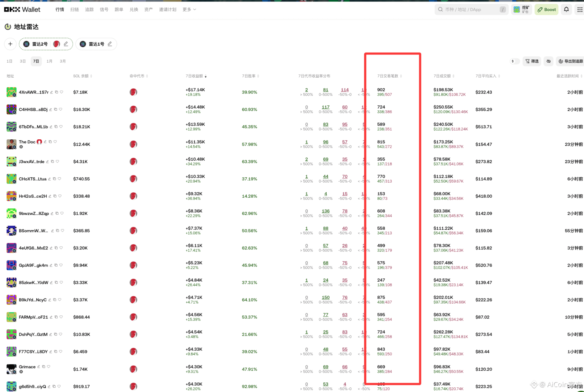Toggle the hide-eye visibility button
Viewport: 584px width, 392px height.
coord(548,61)
